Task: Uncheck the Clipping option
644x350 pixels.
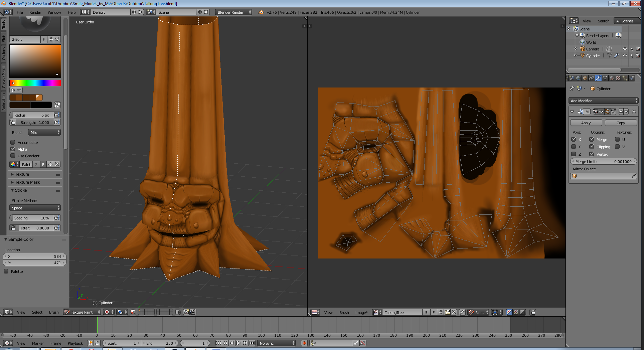Action: pos(592,147)
